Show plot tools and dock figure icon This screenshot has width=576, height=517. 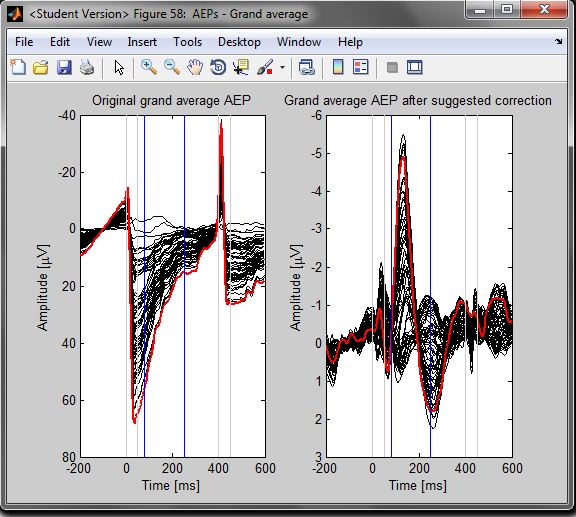tap(415, 68)
